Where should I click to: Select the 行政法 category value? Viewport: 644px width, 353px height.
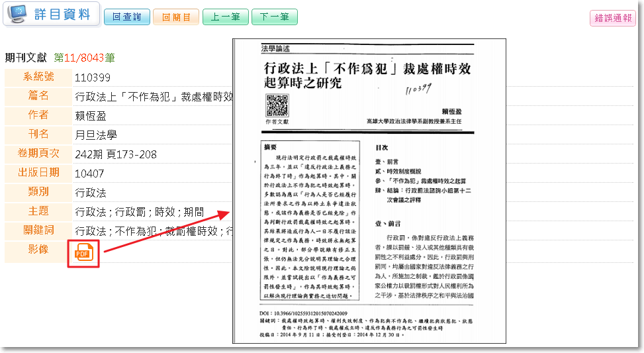tap(91, 193)
